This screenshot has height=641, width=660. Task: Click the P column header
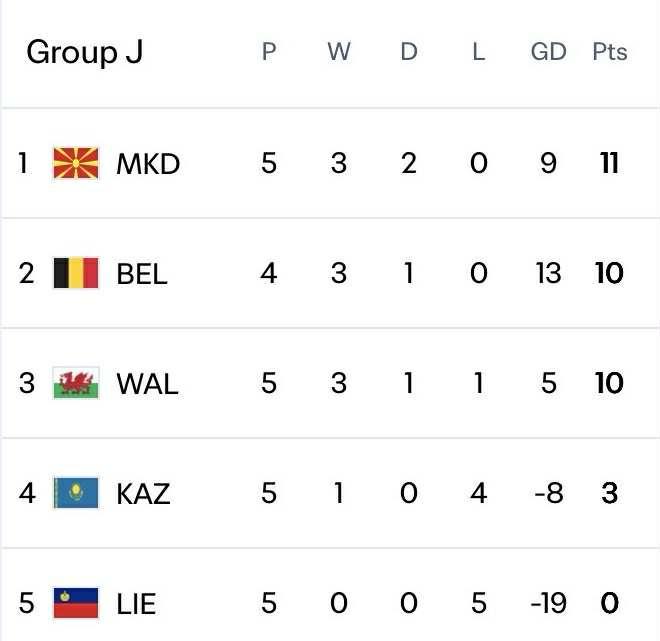click(268, 52)
